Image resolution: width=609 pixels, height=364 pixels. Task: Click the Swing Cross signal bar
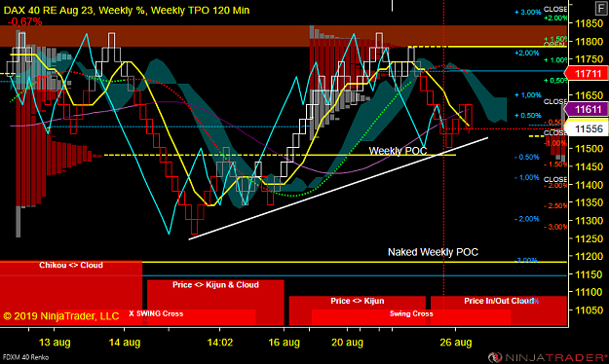click(x=411, y=316)
